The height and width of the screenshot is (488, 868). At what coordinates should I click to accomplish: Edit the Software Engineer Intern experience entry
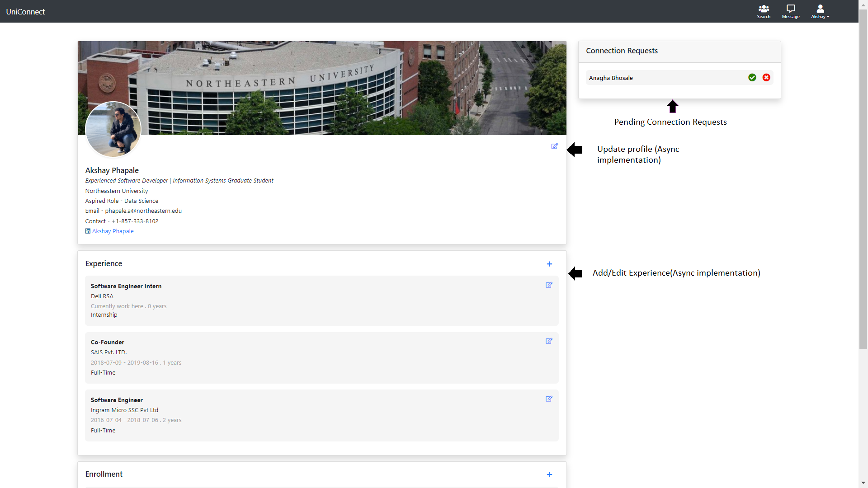point(548,285)
